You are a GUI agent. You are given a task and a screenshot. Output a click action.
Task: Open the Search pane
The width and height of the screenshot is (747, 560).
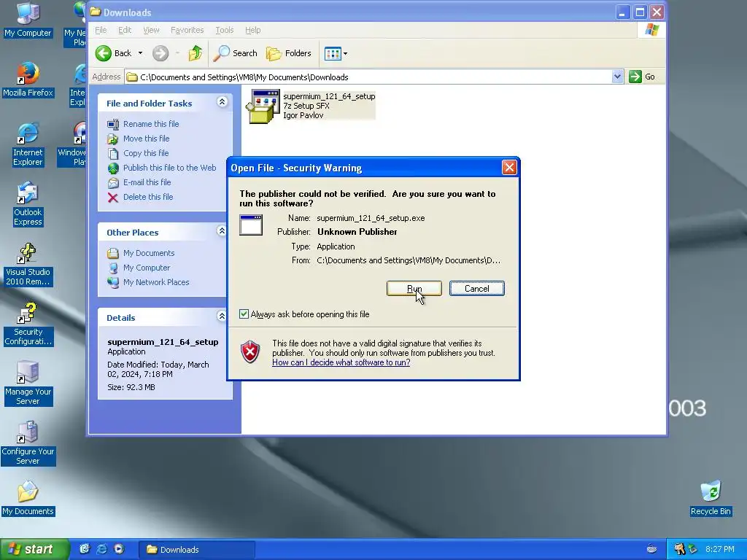[236, 53]
